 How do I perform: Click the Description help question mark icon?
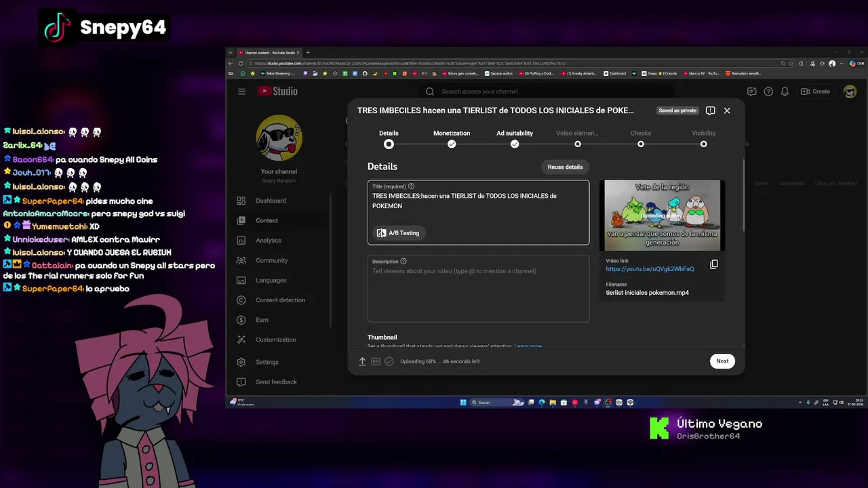(x=403, y=262)
